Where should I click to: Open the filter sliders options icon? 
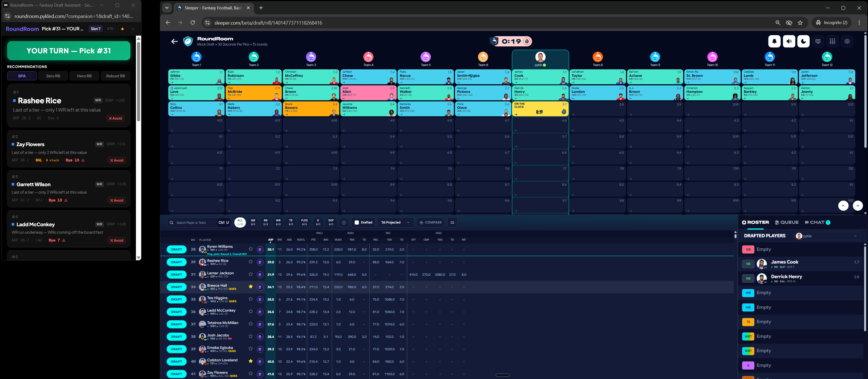(452, 222)
